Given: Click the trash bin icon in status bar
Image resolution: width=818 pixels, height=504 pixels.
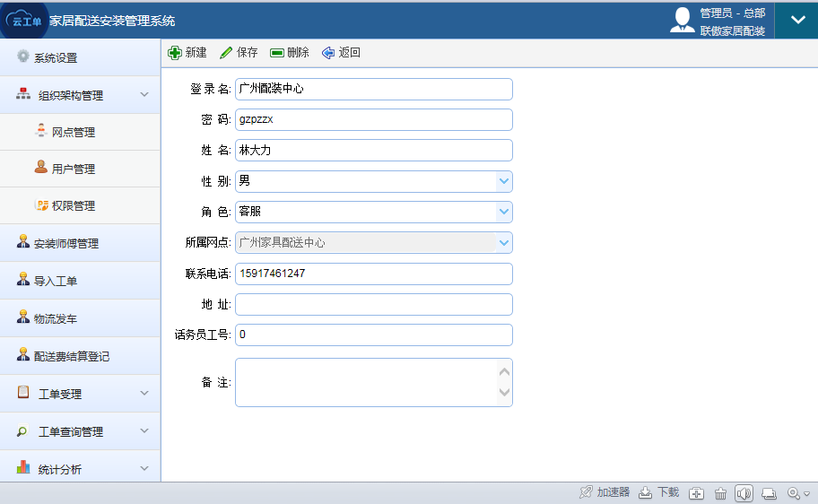Looking at the screenshot, I should [x=720, y=493].
